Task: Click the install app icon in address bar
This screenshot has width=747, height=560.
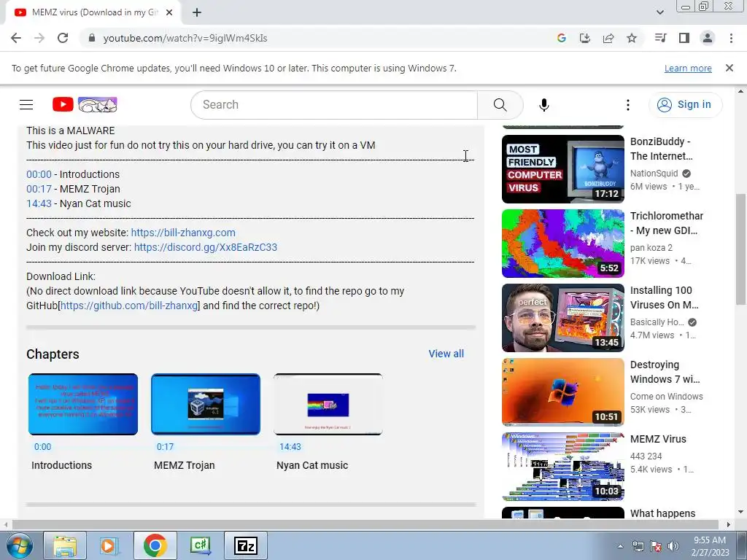Action: coord(585,38)
